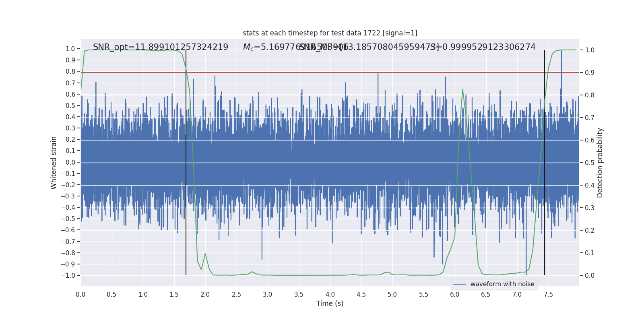Click the left y-axis tick label 0.5
Image resolution: width=644 pixels, height=322 pixels.
[x=70, y=106]
